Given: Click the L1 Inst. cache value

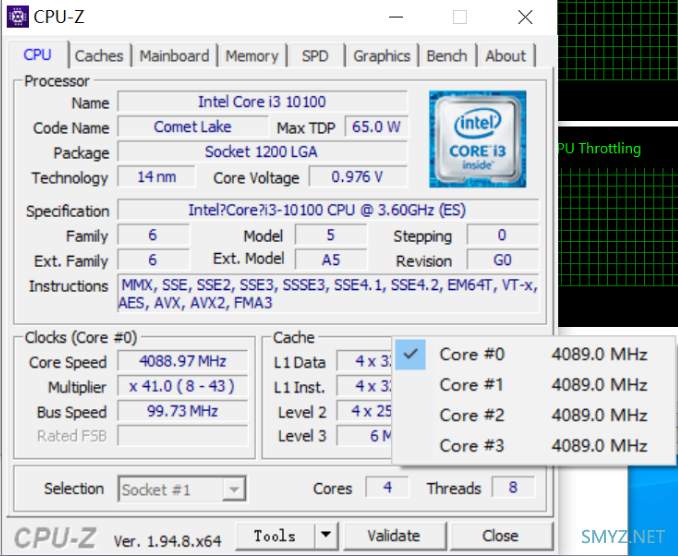Looking at the screenshot, I should point(364,387).
